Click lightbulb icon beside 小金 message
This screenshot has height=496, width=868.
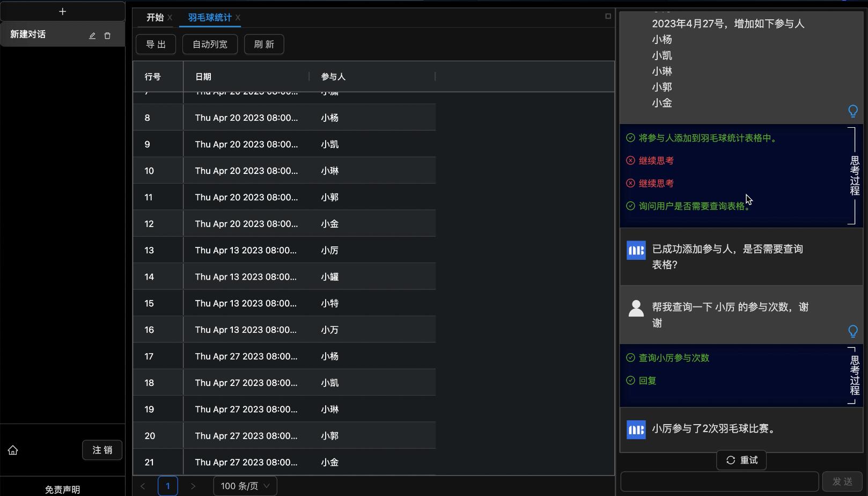pyautogui.click(x=852, y=111)
